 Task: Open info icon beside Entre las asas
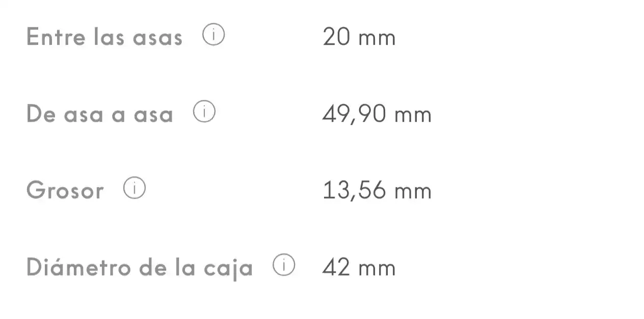213,36
